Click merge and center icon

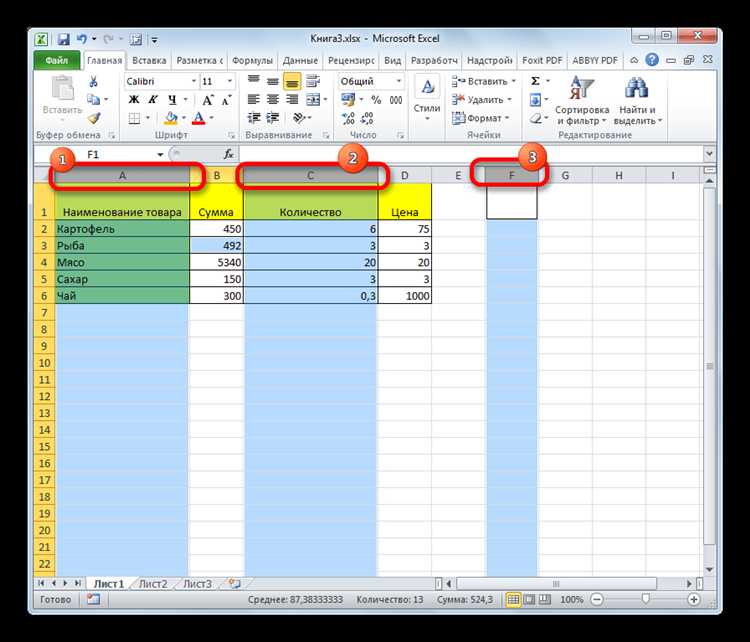point(313,100)
